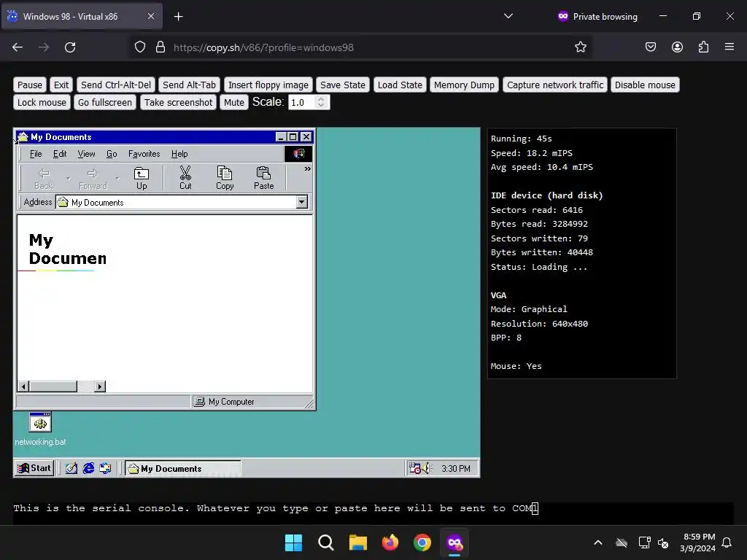Image resolution: width=747 pixels, height=560 pixels.
Task: Click the Load State button
Action: coord(400,85)
